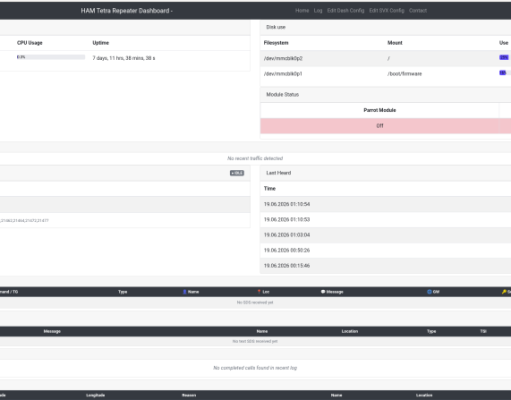Select the Parrot Module header
The height and width of the screenshot is (400, 511).
[380, 110]
